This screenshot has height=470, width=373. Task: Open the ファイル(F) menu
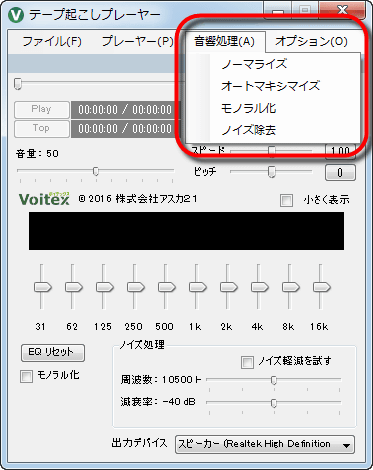click(x=52, y=41)
